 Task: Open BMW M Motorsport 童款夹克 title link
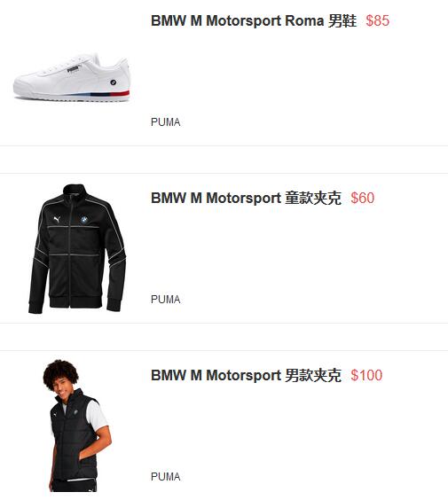click(x=246, y=198)
